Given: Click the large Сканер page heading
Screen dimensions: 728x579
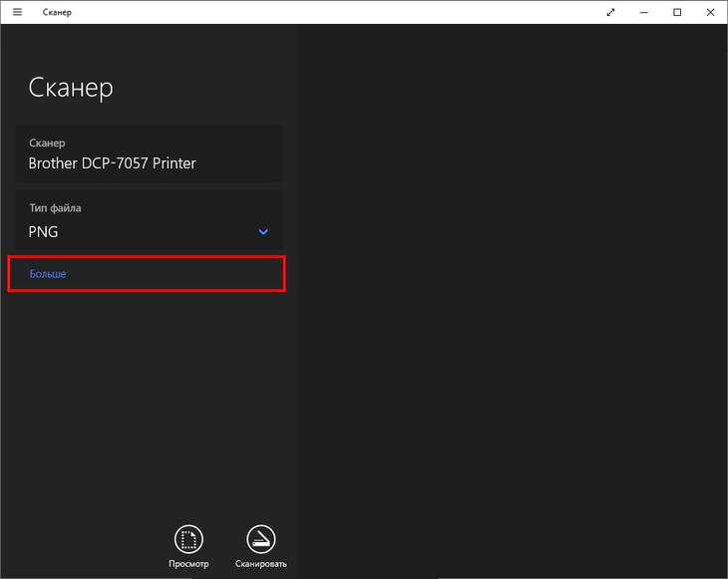Looking at the screenshot, I should click(x=71, y=87).
